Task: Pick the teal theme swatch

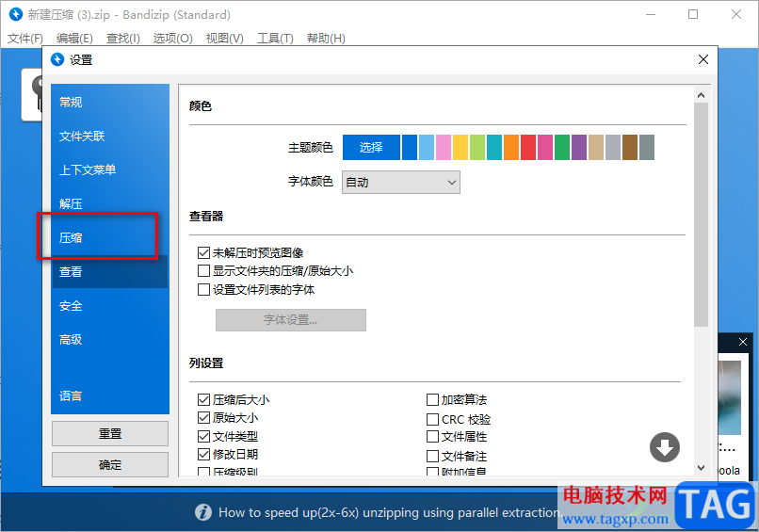Action: [x=494, y=147]
